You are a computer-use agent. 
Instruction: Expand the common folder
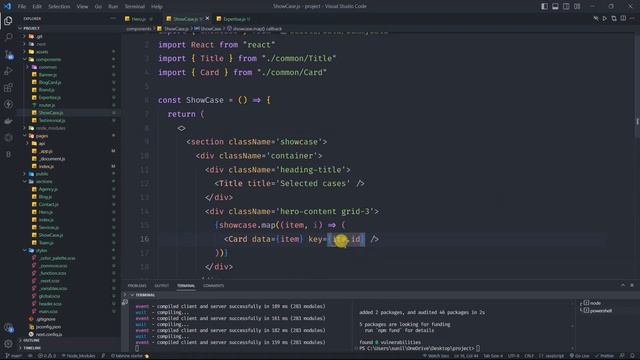(x=68, y=67)
